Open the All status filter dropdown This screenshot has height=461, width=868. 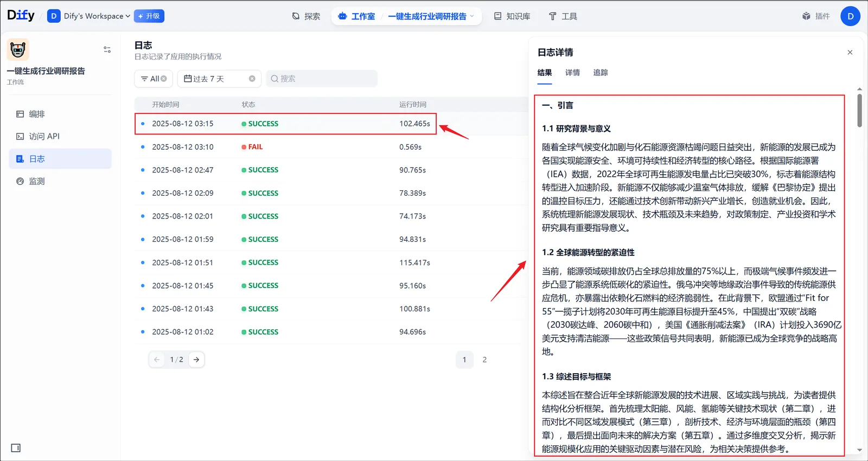[x=154, y=79]
